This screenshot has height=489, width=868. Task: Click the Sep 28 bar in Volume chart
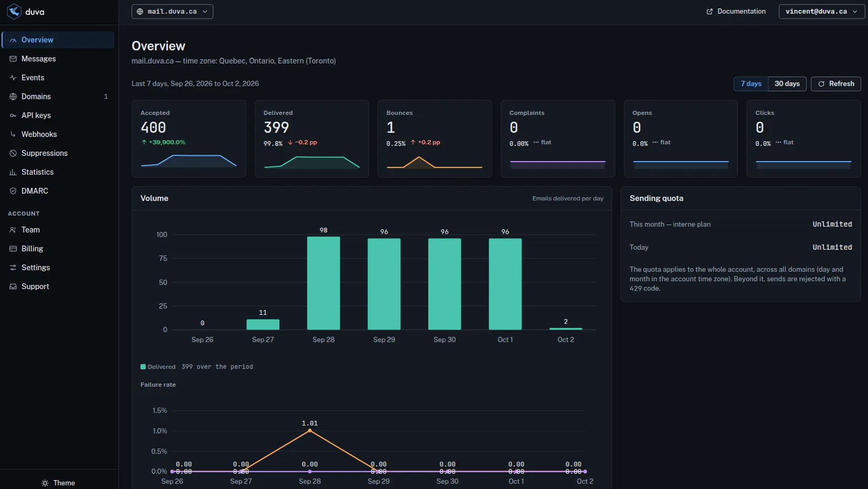(x=323, y=283)
